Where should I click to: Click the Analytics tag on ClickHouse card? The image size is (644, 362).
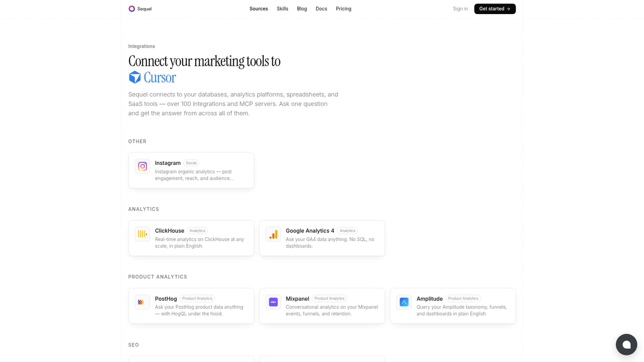(197, 231)
